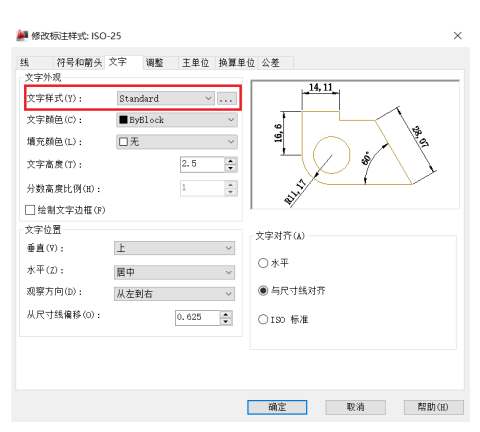Click the 取消 button
This screenshot has height=432, width=480.
[x=355, y=407]
